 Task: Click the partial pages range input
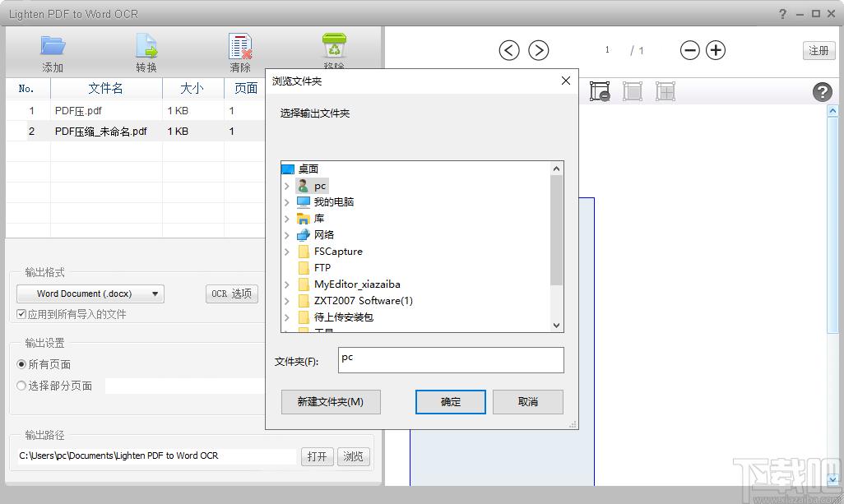184,386
